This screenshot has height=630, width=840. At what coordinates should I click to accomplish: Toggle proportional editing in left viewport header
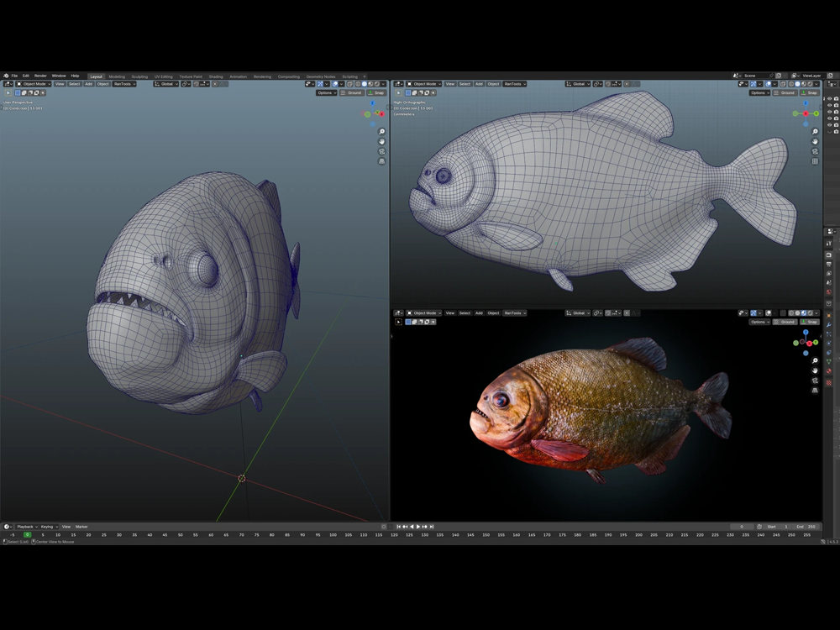pyautogui.click(x=215, y=84)
